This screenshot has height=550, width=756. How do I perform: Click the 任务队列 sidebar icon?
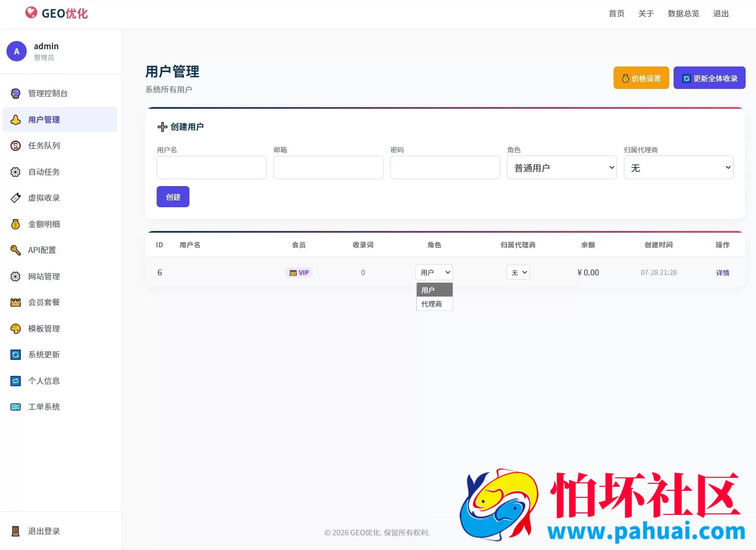click(16, 145)
